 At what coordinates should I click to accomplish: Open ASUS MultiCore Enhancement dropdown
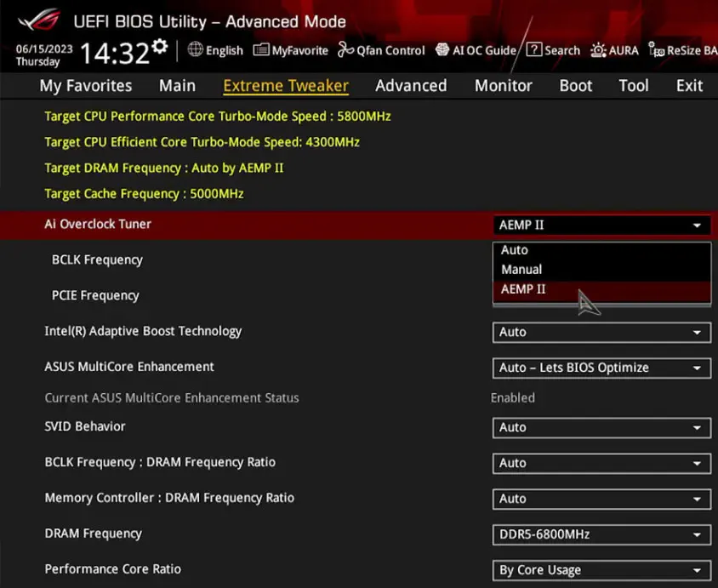[601, 368]
